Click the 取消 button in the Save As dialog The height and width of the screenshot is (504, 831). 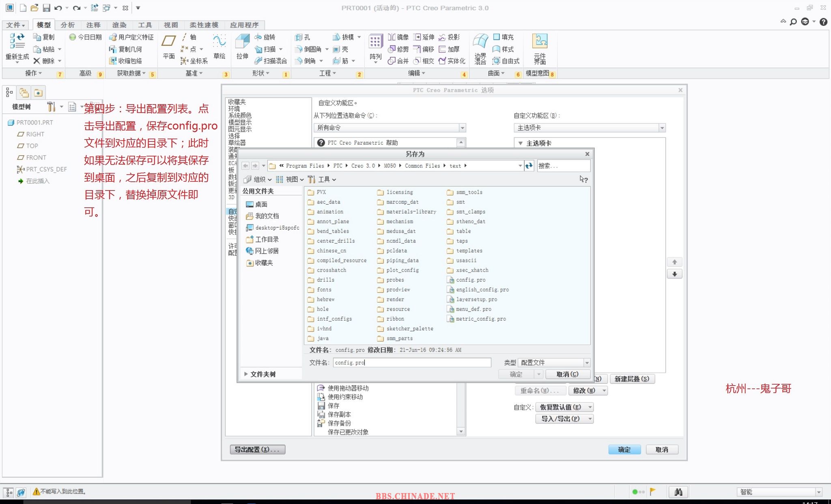pos(567,374)
